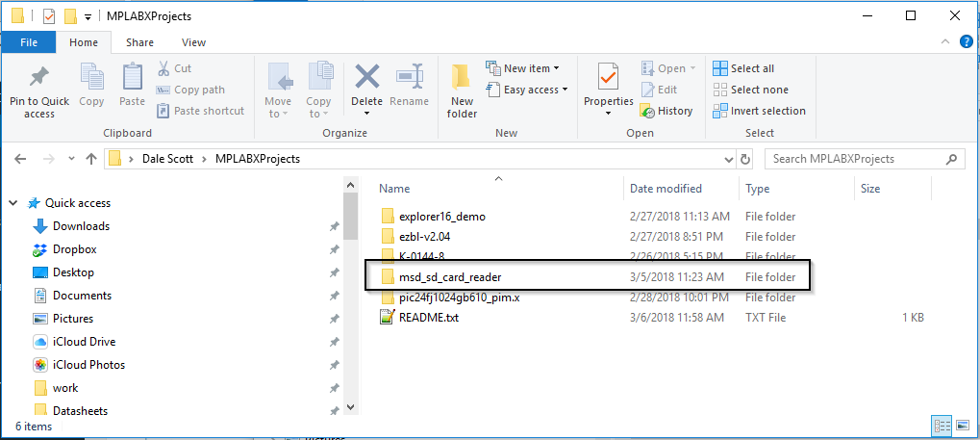Click the Search MPLABXProjects field
980x440 pixels.
point(863,159)
